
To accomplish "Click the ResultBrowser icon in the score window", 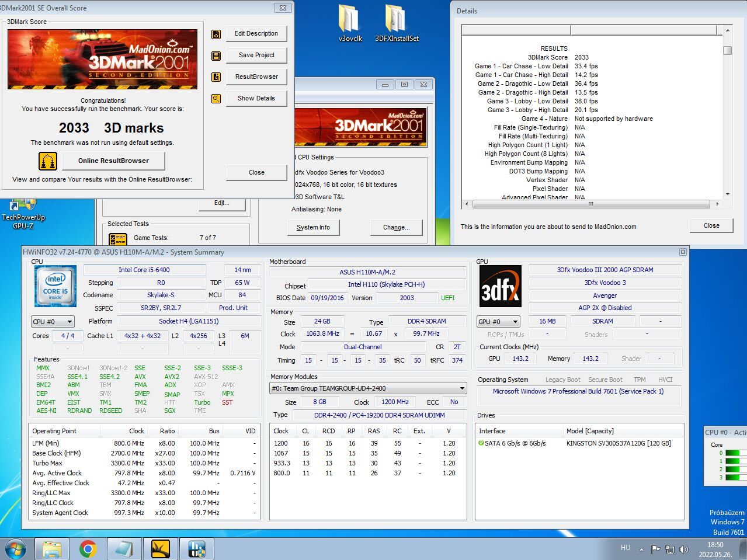I will coord(216,77).
